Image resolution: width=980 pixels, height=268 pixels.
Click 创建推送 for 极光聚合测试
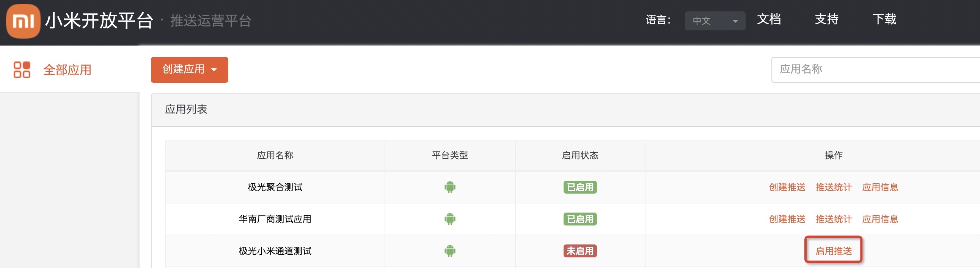(787, 187)
